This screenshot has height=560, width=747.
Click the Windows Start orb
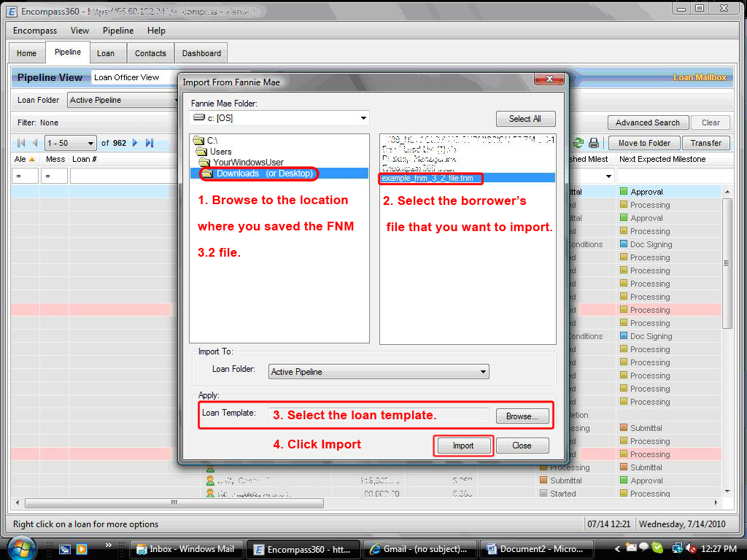(20, 548)
